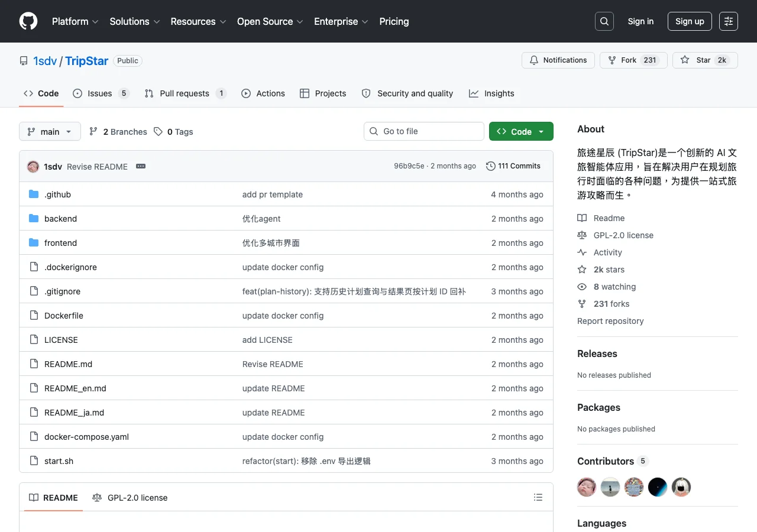Click the Notifications bell button
Screen dimensions: 757x532
point(558,60)
